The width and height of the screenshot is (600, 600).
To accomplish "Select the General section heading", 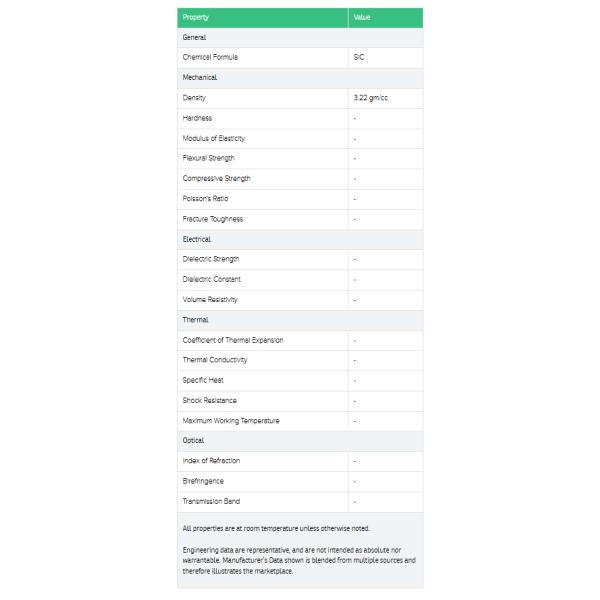I will point(194,37).
